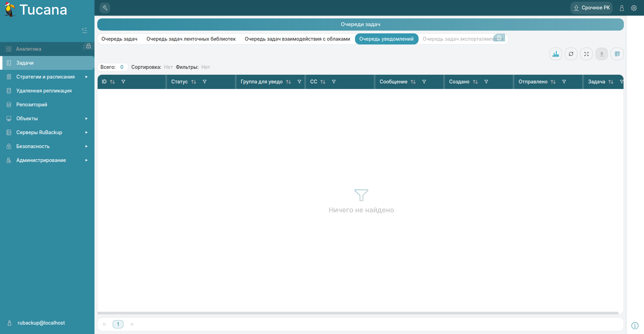Image resolution: width=644 pixels, height=334 pixels.
Task: Switch to Очередь задач ленточных библиотек tab
Action: coord(191,39)
